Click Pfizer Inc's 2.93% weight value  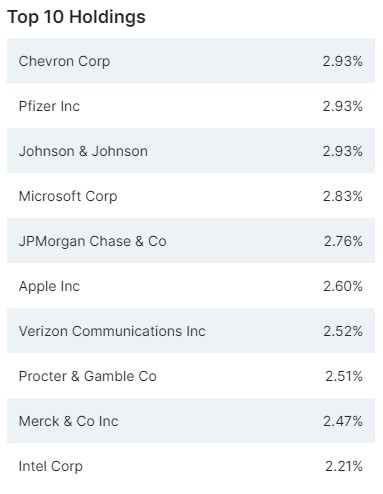(x=343, y=106)
